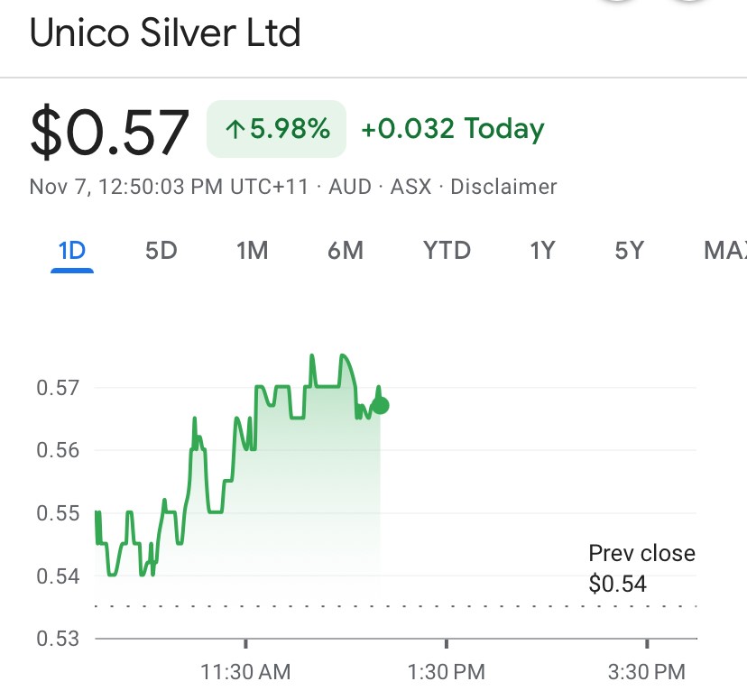Select the YTD range tab
This screenshot has width=747, height=700.
447,250
